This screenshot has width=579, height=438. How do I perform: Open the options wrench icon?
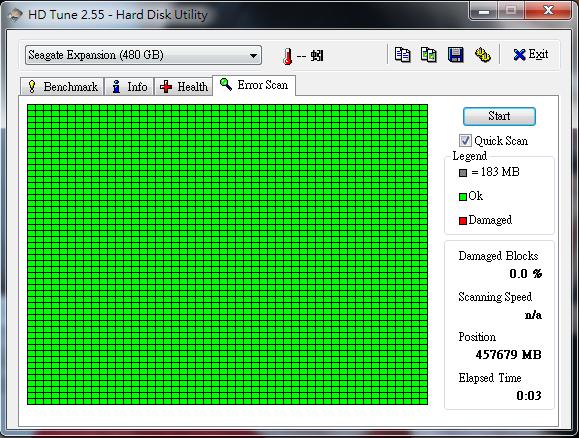point(482,55)
